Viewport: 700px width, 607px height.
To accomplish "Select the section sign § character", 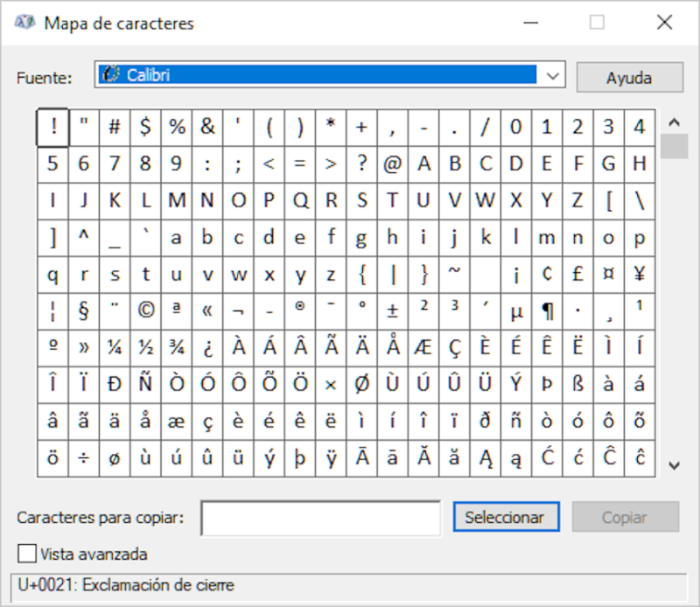I will [84, 310].
